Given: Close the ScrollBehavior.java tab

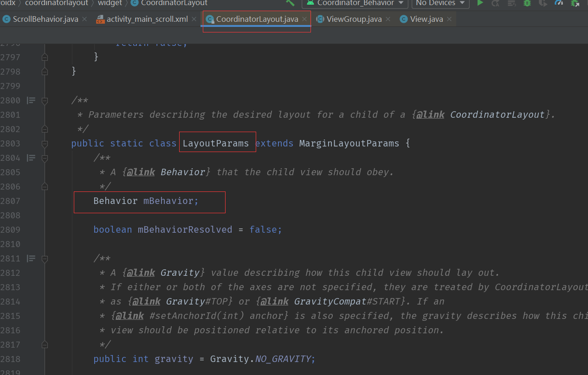Looking at the screenshot, I should pos(84,19).
